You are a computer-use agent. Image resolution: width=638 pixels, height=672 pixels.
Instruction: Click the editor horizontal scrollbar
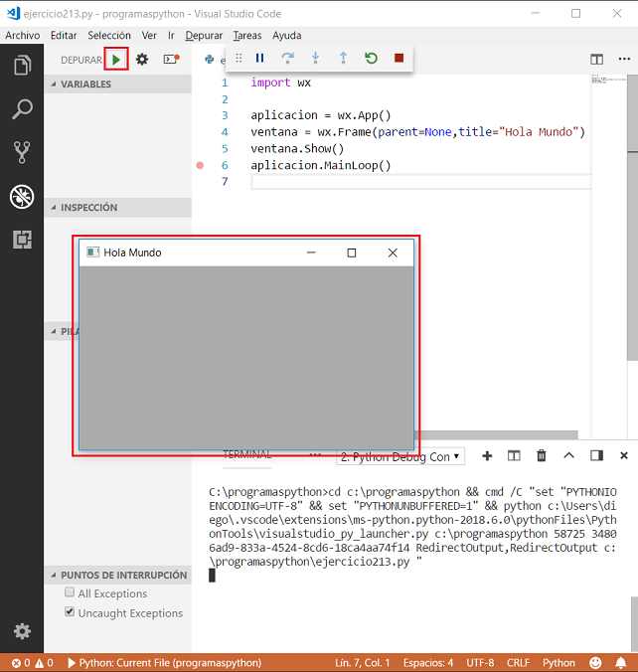tap(497, 434)
